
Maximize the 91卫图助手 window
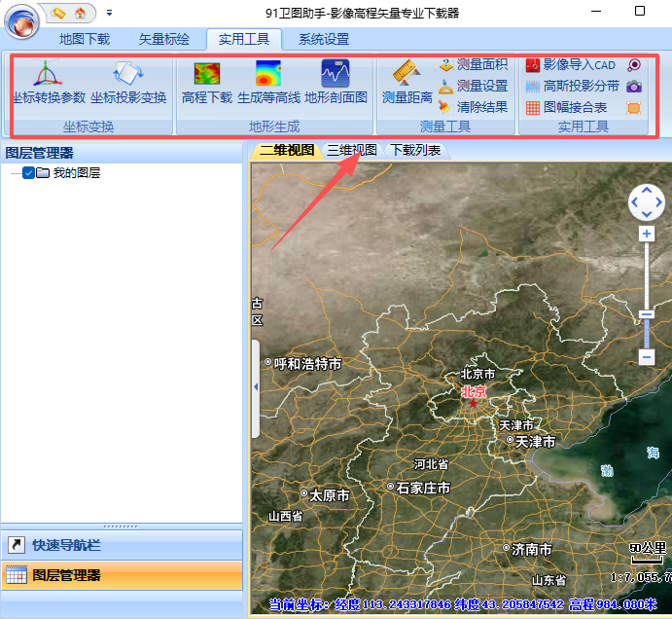tap(640, 11)
